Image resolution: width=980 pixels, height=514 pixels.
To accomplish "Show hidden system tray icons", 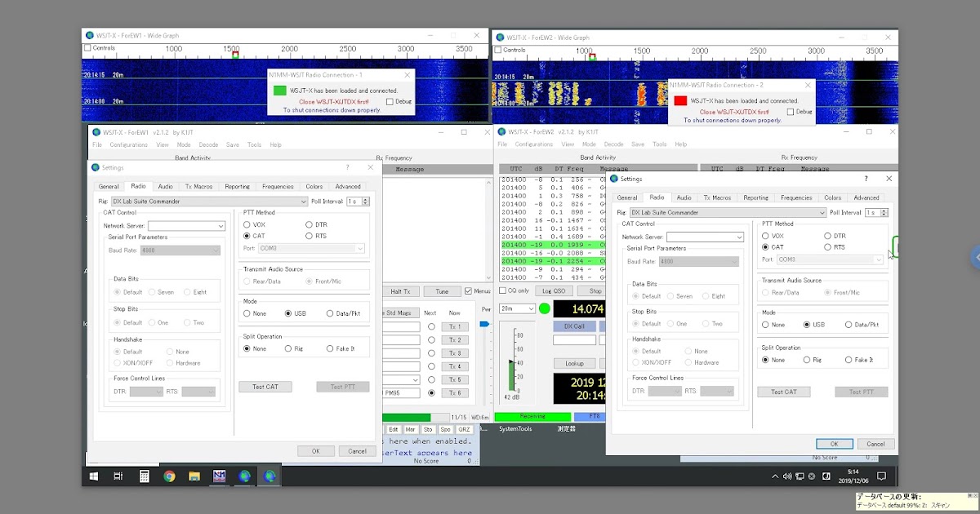I will pyautogui.click(x=775, y=476).
